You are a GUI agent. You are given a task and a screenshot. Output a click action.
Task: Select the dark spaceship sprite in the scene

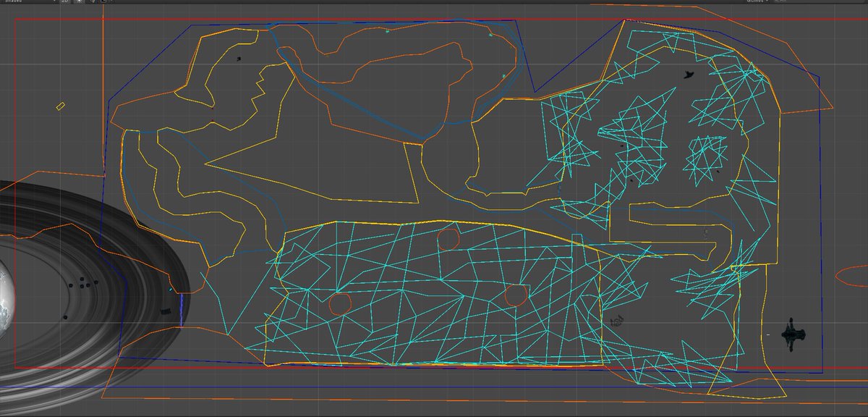click(x=793, y=335)
